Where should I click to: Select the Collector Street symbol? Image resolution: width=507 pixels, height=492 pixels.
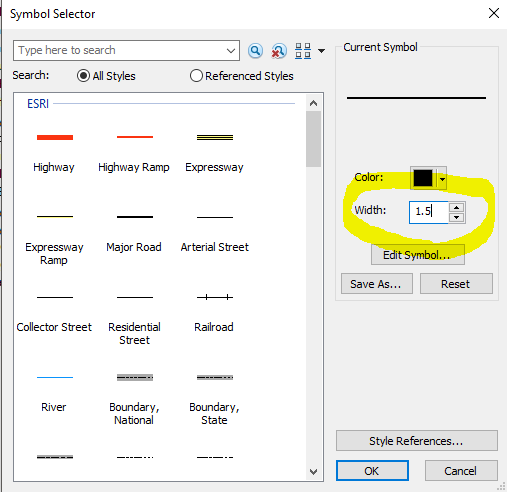(55, 297)
